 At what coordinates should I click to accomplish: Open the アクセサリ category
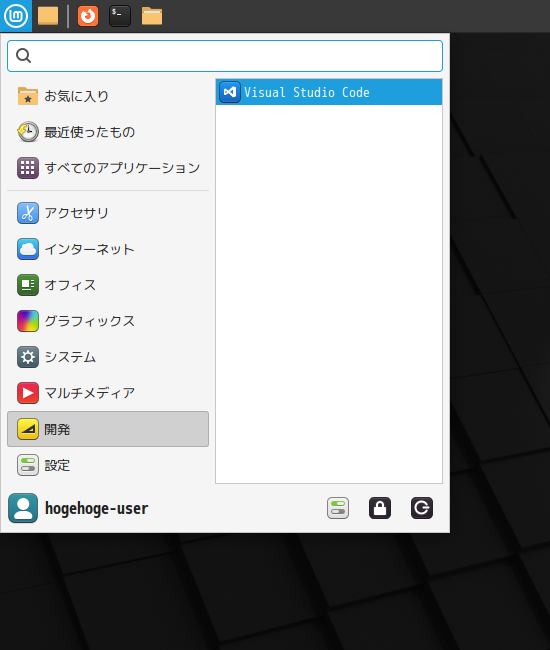[108, 213]
